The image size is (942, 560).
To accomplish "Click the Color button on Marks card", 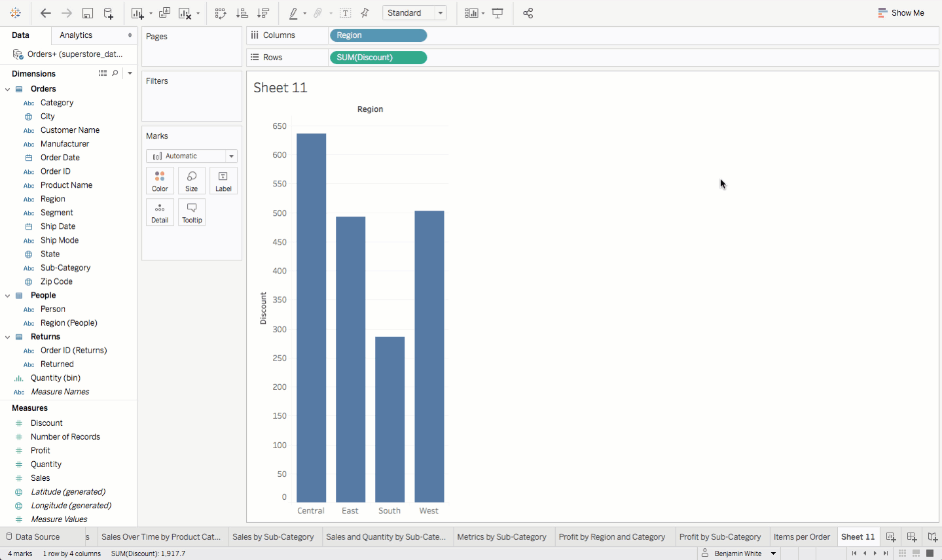I will coord(160,181).
